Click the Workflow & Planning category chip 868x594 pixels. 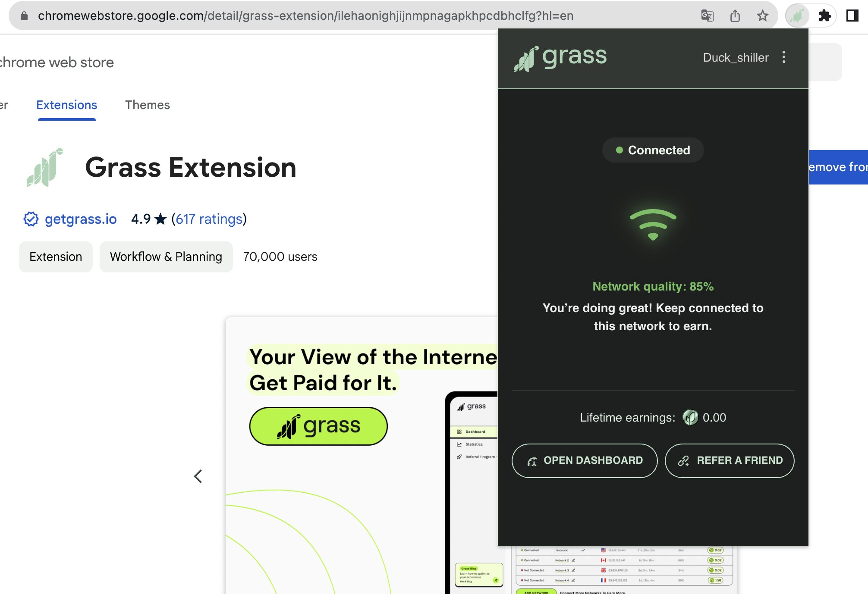pyautogui.click(x=166, y=257)
